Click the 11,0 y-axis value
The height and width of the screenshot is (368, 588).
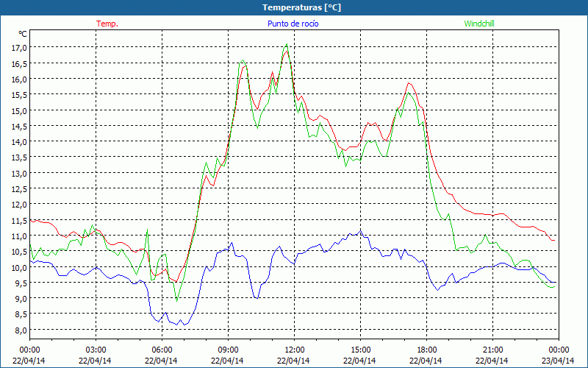(21, 236)
